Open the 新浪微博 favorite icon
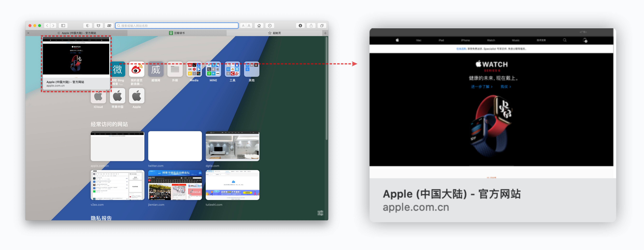Screen dimensions: 644x250 pos(136,69)
